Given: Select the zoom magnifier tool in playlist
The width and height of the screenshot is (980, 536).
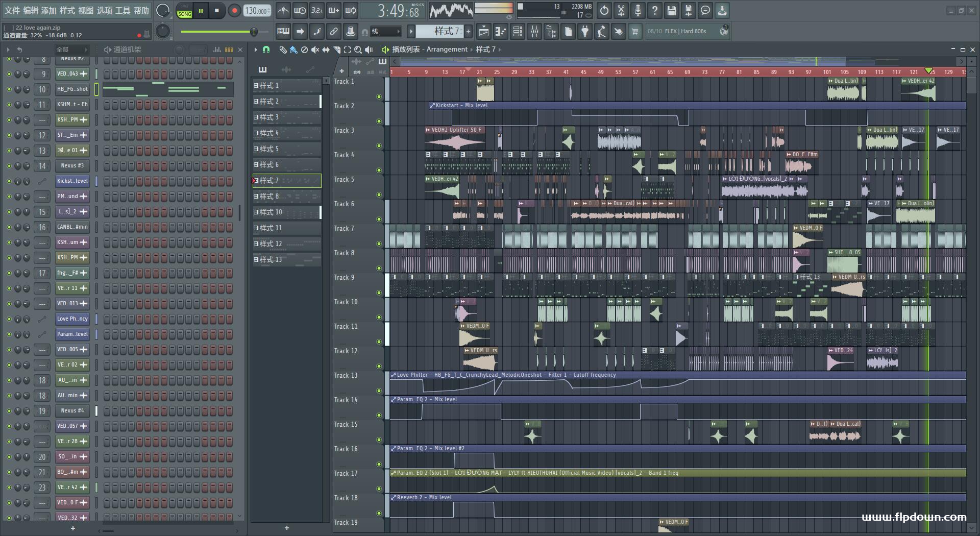Looking at the screenshot, I should pyautogui.click(x=358, y=50).
